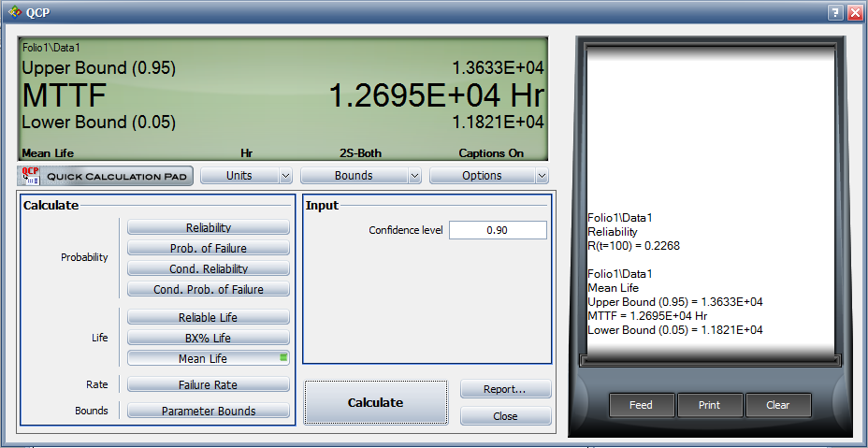Click the Confidence level input field

(x=498, y=230)
